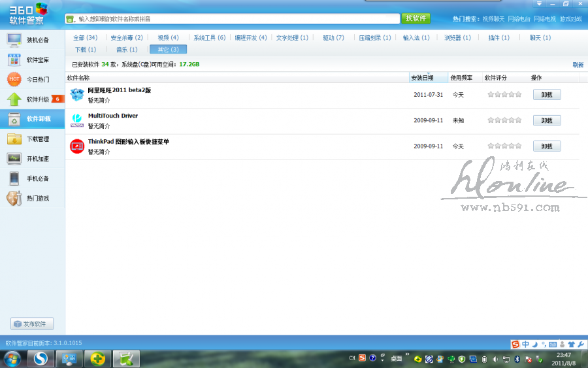Open Sogou input toolbar wrench settings
The width and height of the screenshot is (588, 368).
point(581,344)
